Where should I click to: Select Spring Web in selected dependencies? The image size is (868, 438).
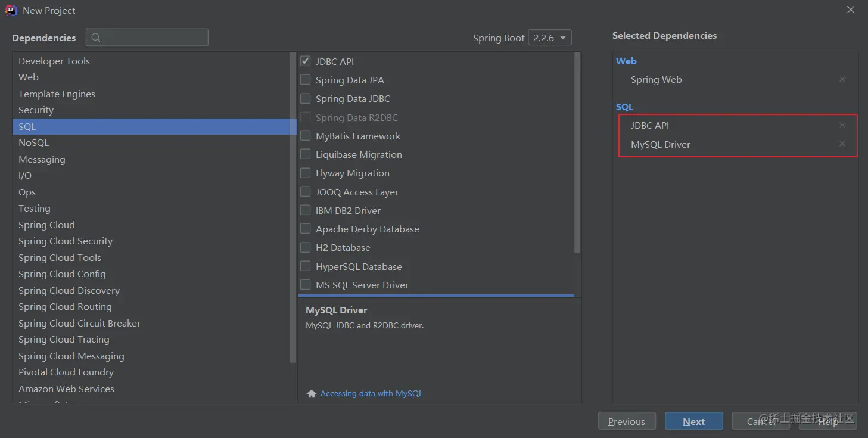point(657,79)
